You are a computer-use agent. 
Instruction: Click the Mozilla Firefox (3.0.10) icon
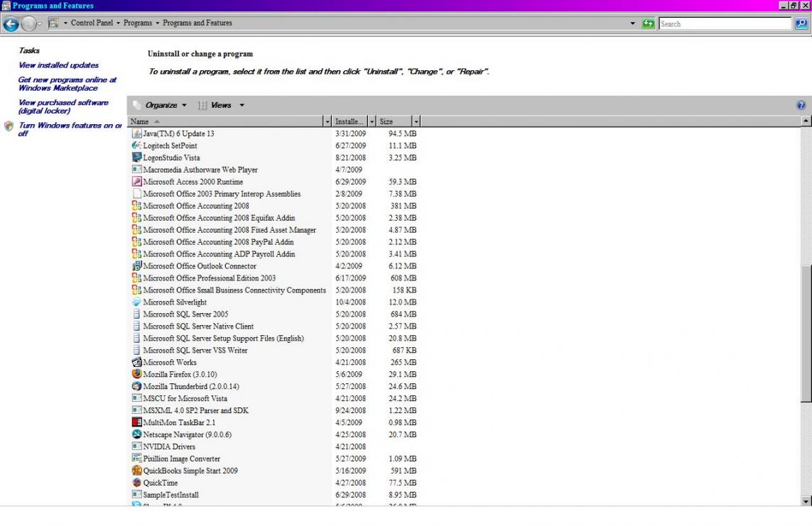tap(136, 374)
